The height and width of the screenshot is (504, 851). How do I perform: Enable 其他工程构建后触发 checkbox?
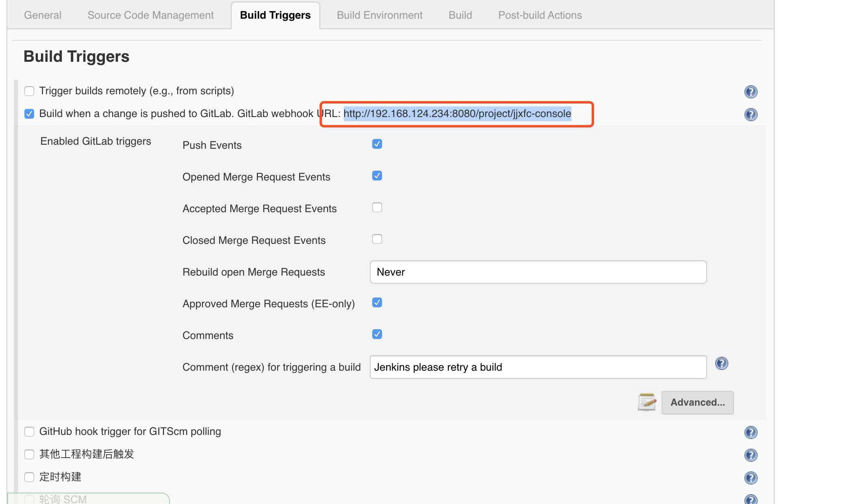point(29,454)
